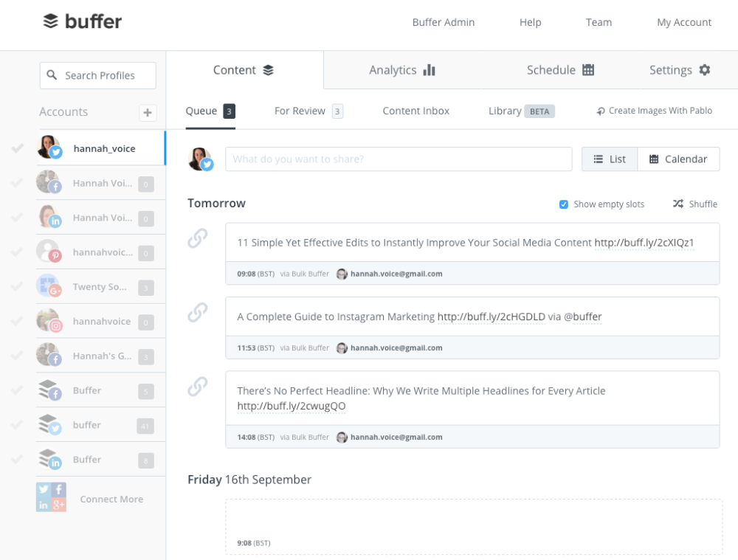Toggle checkmark for hannah_voice account
The image size is (738, 560).
point(18,148)
